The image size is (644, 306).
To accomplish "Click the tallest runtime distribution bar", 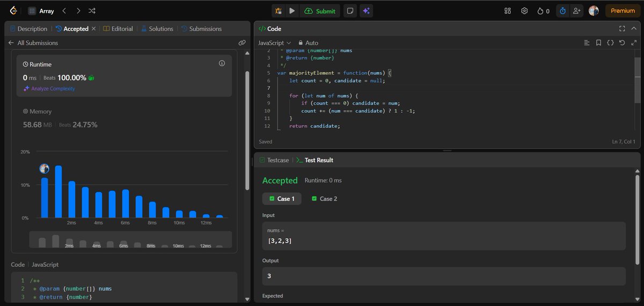I will 58,192.
